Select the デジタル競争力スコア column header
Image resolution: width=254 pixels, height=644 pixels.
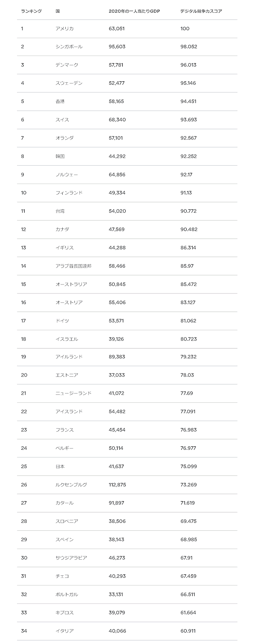(201, 11)
